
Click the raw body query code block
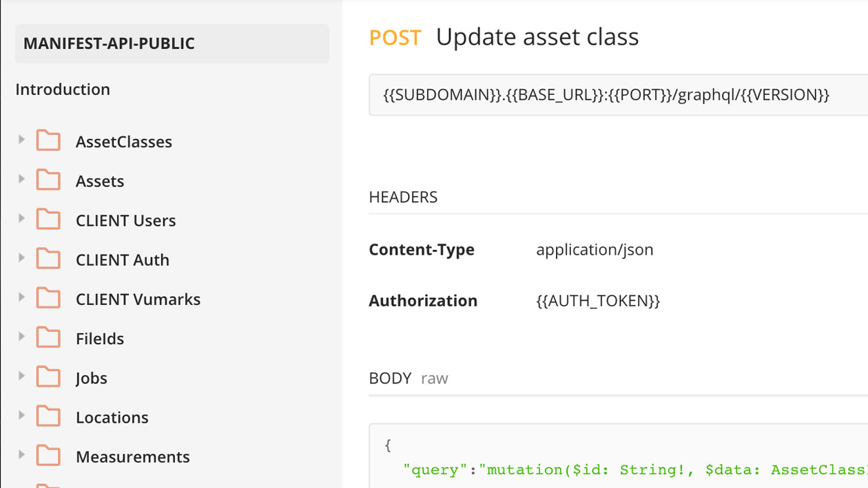point(618,456)
